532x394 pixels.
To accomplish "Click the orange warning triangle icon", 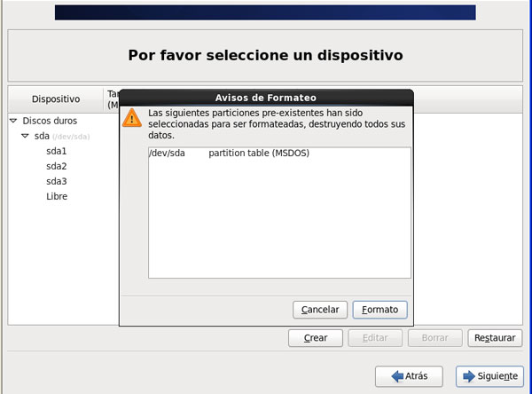I will tap(132, 118).
